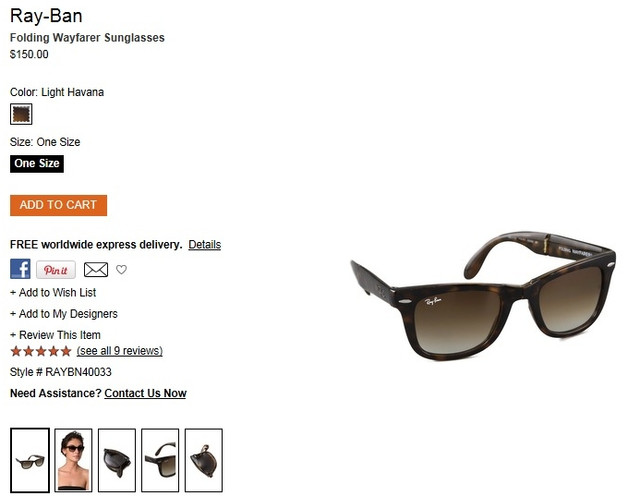This screenshot has width=640, height=496.
Task: Click the heart favorite icon
Action: coord(121,269)
